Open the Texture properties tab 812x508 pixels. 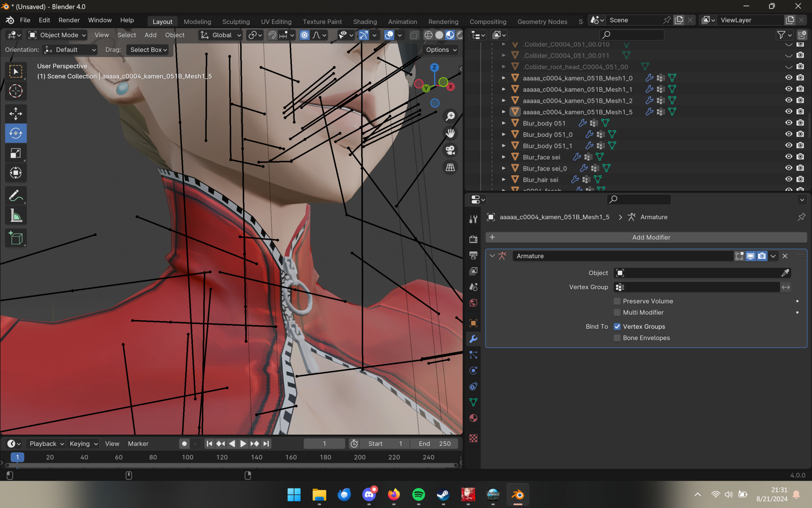click(x=473, y=438)
